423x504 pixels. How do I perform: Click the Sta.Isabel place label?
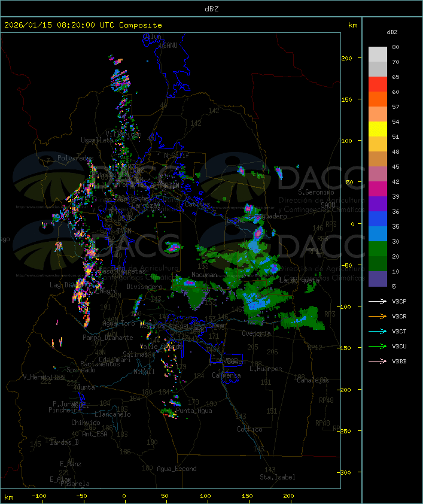pos(277,477)
